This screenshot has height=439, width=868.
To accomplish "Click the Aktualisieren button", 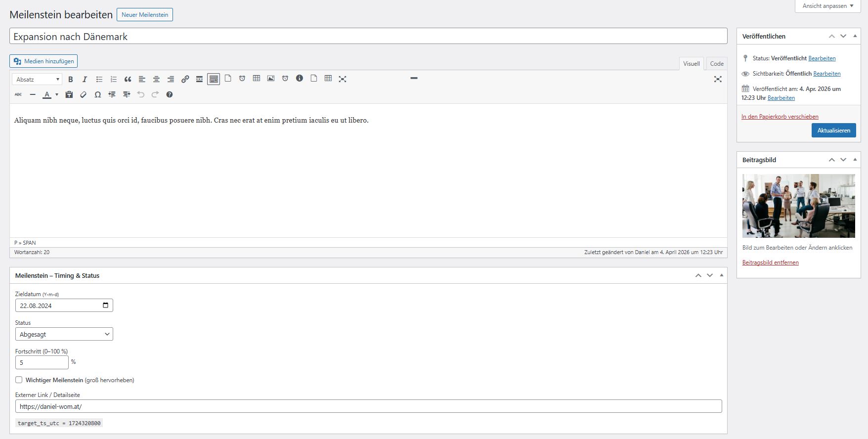I will 833,131.
